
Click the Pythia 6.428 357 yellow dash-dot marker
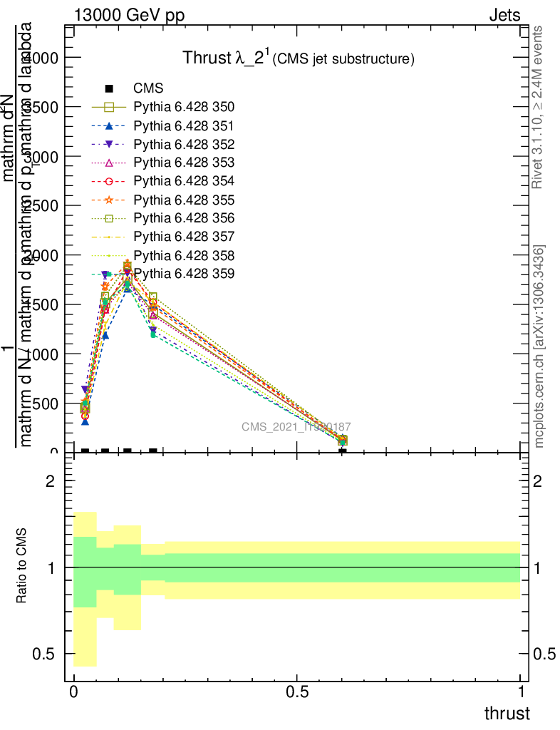pos(109,237)
